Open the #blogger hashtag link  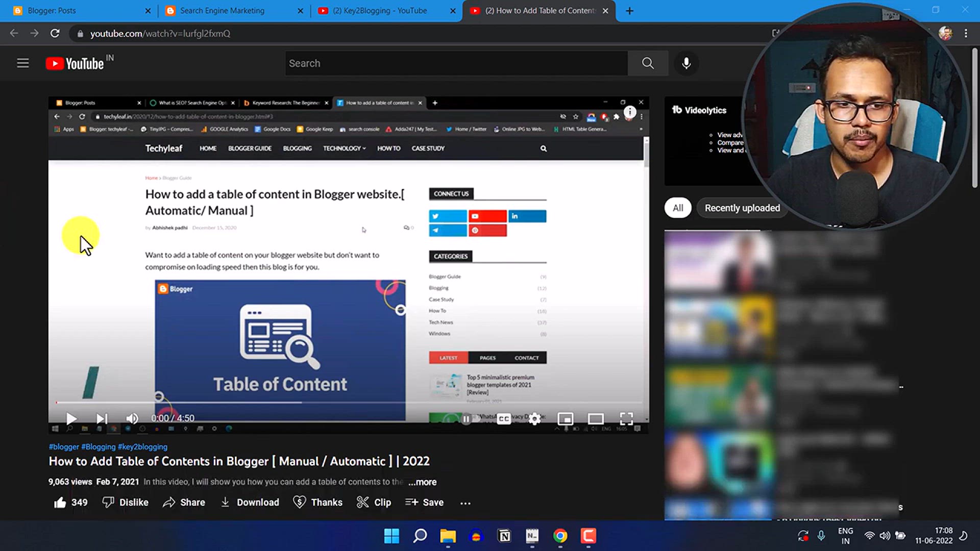[64, 447]
